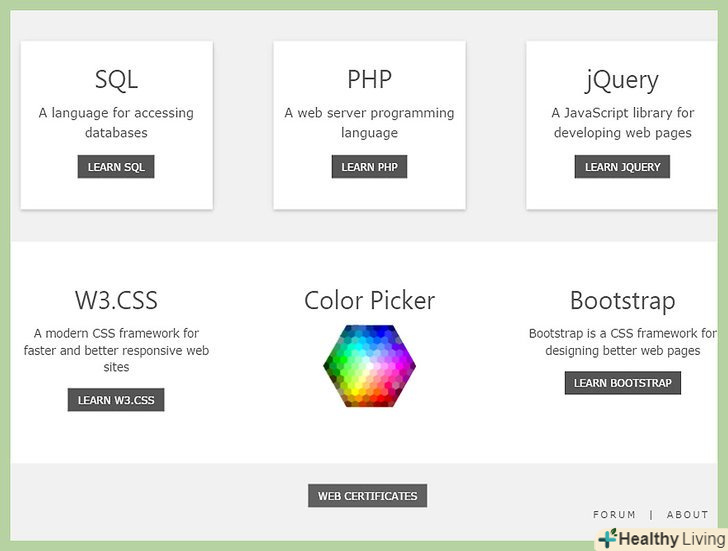Click the jQuery card heading
The height and width of the screenshot is (551, 728).
point(622,80)
